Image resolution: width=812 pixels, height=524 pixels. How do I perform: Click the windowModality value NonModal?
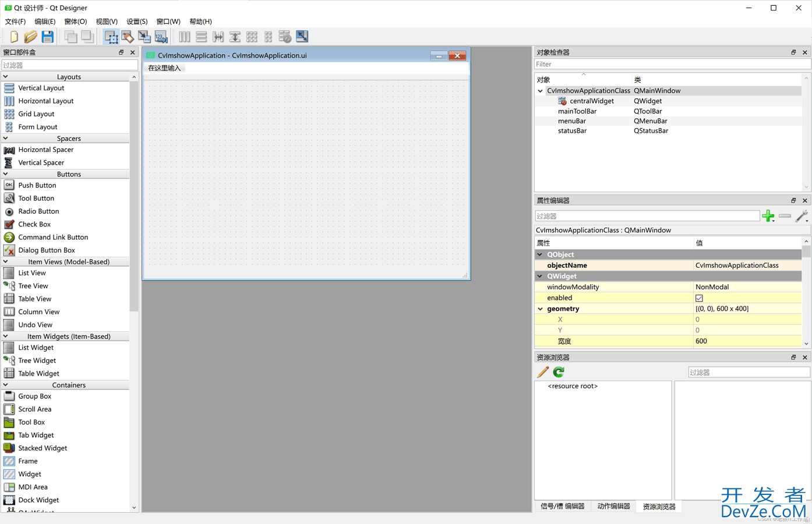(x=712, y=287)
